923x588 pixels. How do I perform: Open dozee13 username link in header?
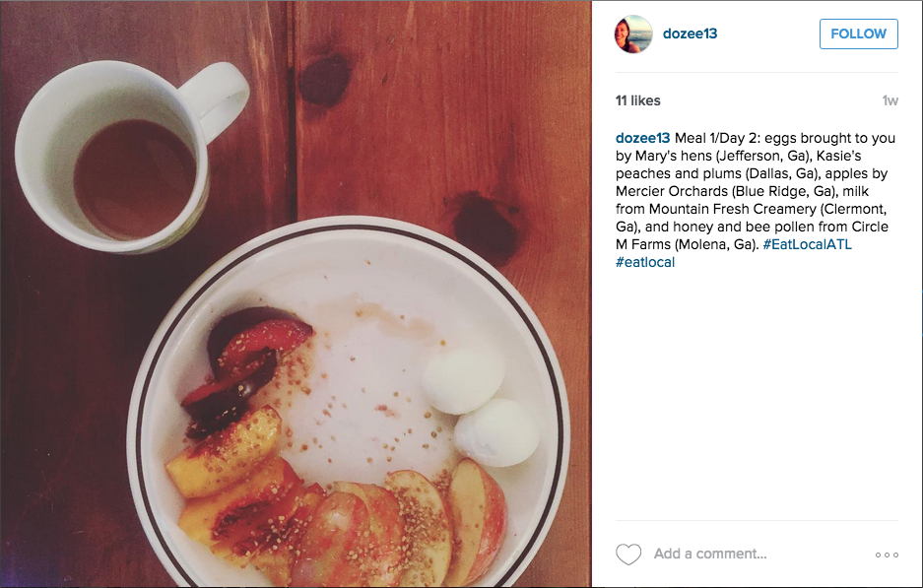pos(690,33)
